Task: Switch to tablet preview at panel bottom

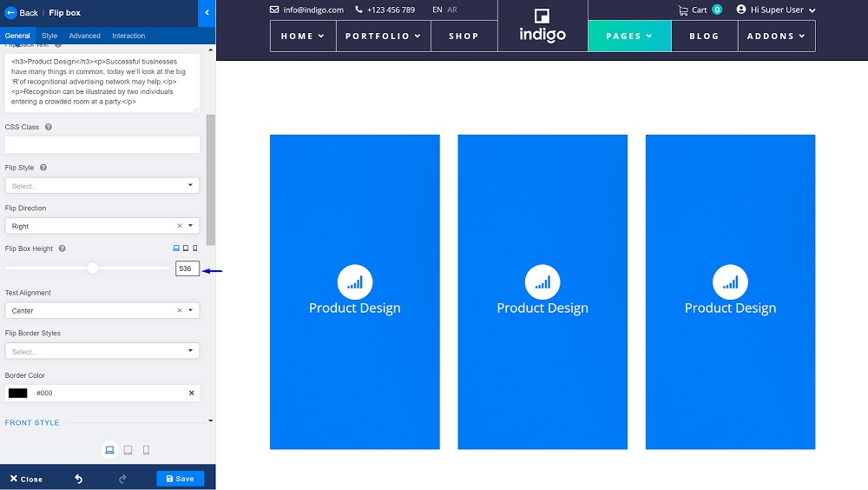Action: point(128,450)
